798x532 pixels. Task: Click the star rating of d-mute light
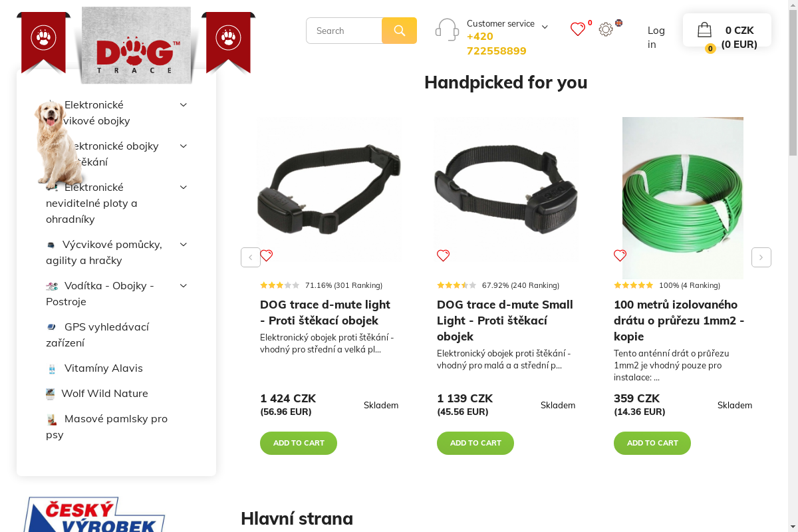tap(279, 285)
